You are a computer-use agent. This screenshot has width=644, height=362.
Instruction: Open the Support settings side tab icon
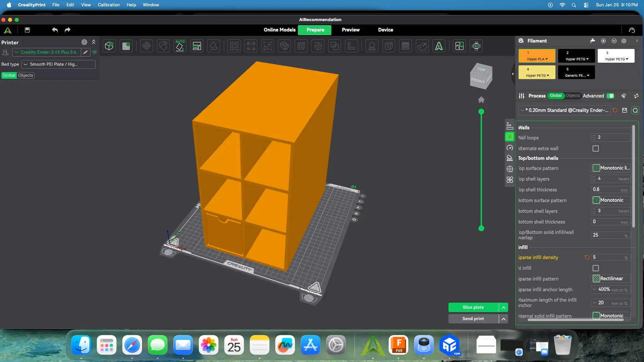(510, 158)
